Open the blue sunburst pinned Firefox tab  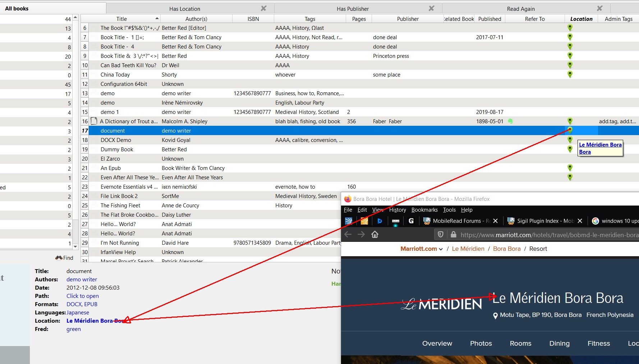coord(348,221)
